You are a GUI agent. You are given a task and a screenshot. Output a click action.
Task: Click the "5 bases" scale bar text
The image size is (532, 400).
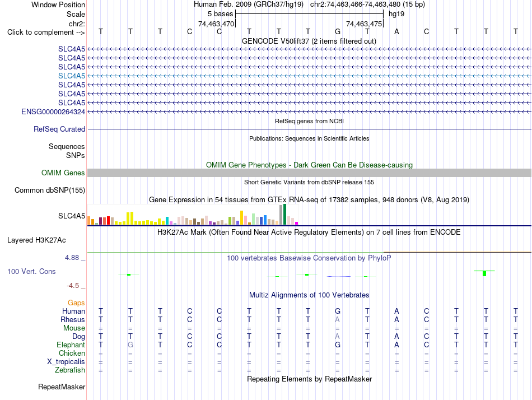point(221,14)
